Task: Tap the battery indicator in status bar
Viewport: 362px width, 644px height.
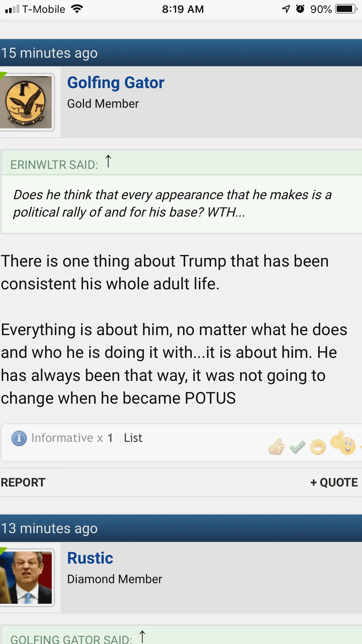Action: (346, 9)
